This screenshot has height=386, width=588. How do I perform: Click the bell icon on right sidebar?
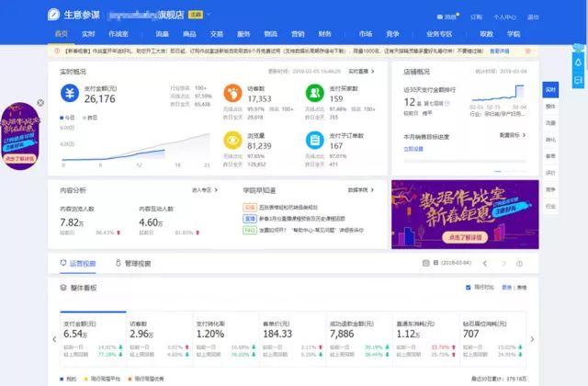click(578, 62)
